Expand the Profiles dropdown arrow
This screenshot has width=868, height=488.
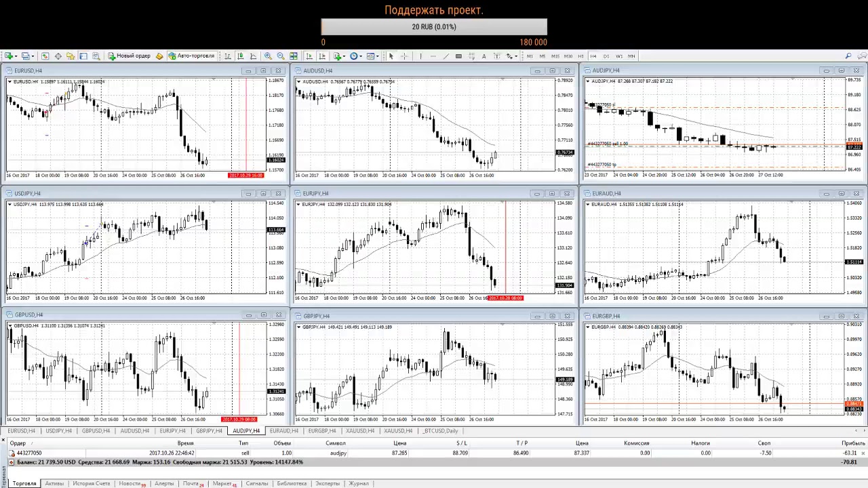pyautogui.click(x=33, y=56)
